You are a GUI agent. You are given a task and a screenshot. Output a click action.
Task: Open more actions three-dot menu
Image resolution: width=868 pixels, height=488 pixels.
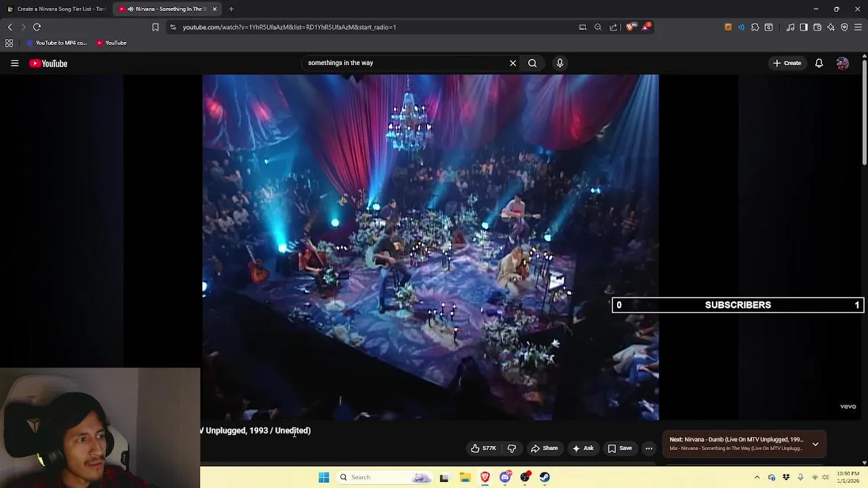click(649, 448)
